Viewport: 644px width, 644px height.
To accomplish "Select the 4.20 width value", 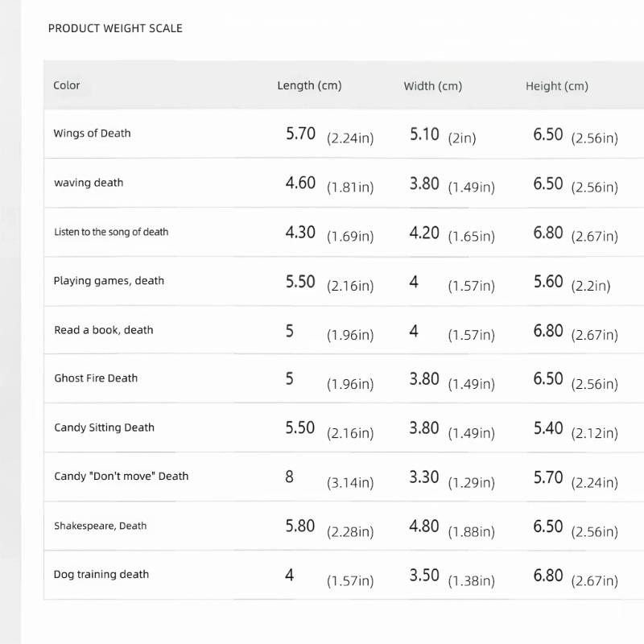I will (424, 233).
